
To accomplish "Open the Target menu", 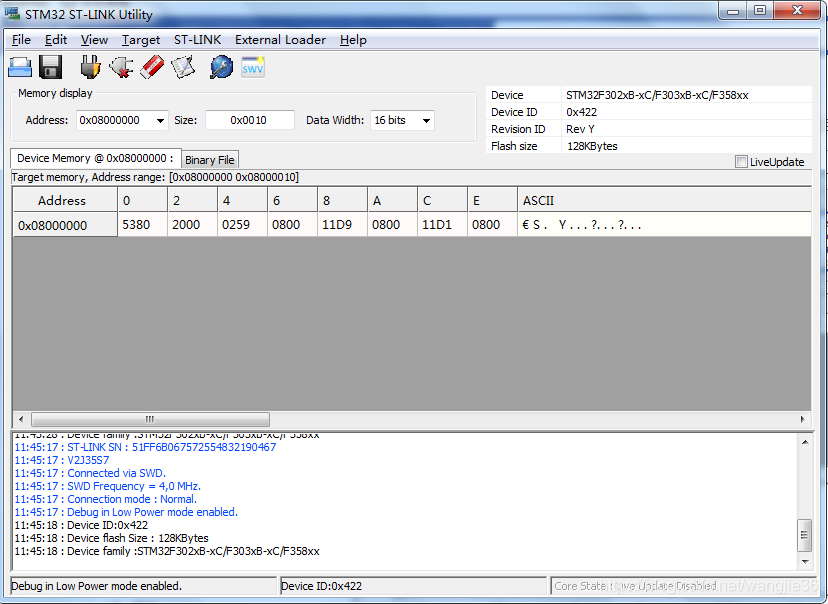I will coord(140,40).
